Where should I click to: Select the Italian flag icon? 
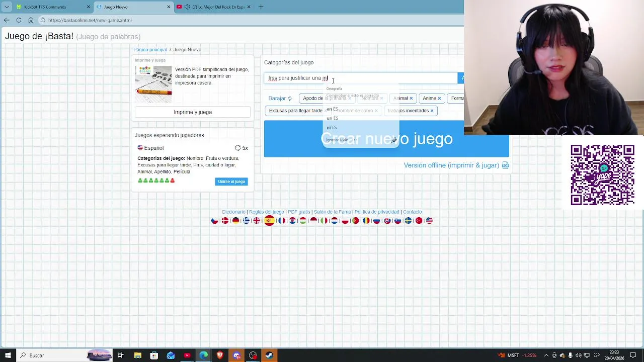(x=324, y=221)
